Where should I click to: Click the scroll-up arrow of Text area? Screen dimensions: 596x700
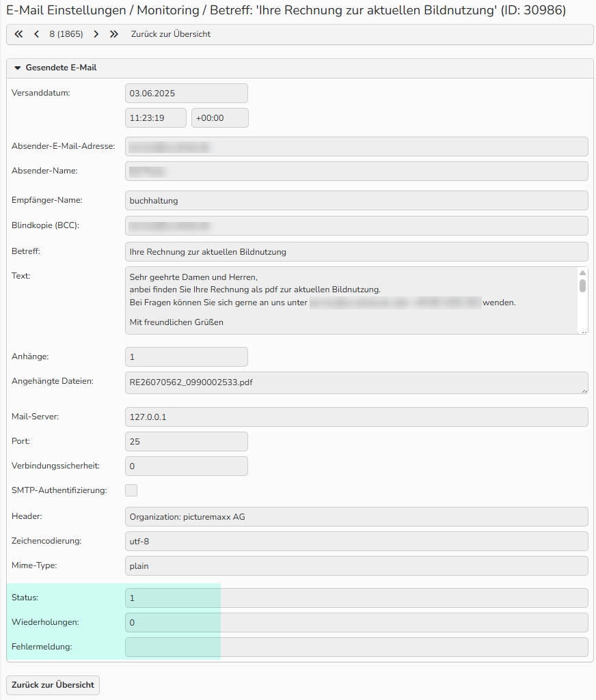coord(582,272)
